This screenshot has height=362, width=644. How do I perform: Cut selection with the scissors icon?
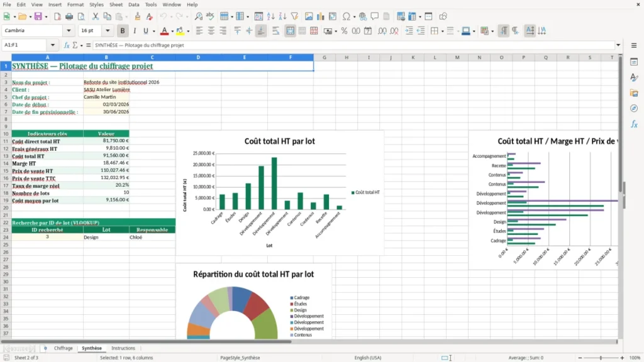tap(96, 16)
